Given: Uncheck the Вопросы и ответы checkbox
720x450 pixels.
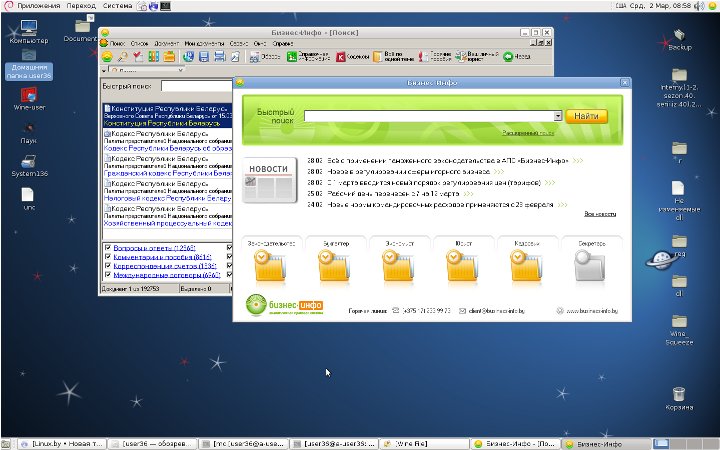Looking at the screenshot, I should pyautogui.click(x=108, y=248).
